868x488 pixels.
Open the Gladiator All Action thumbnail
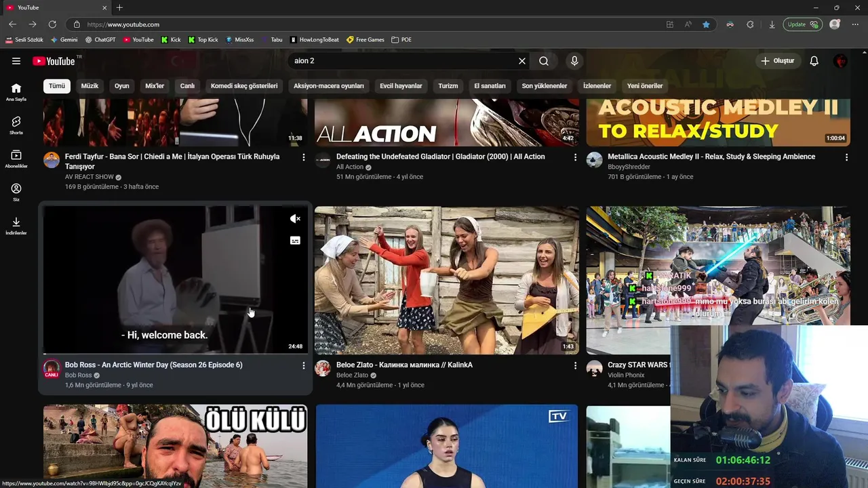tap(447, 123)
